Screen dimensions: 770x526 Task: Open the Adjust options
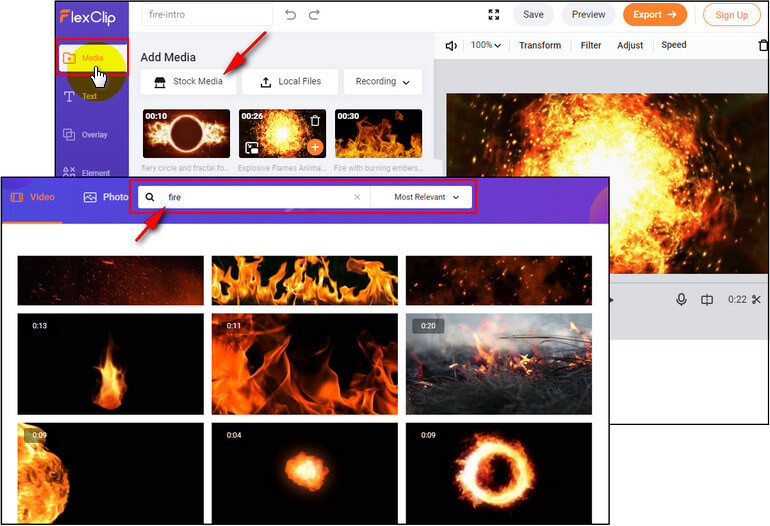pyautogui.click(x=630, y=45)
